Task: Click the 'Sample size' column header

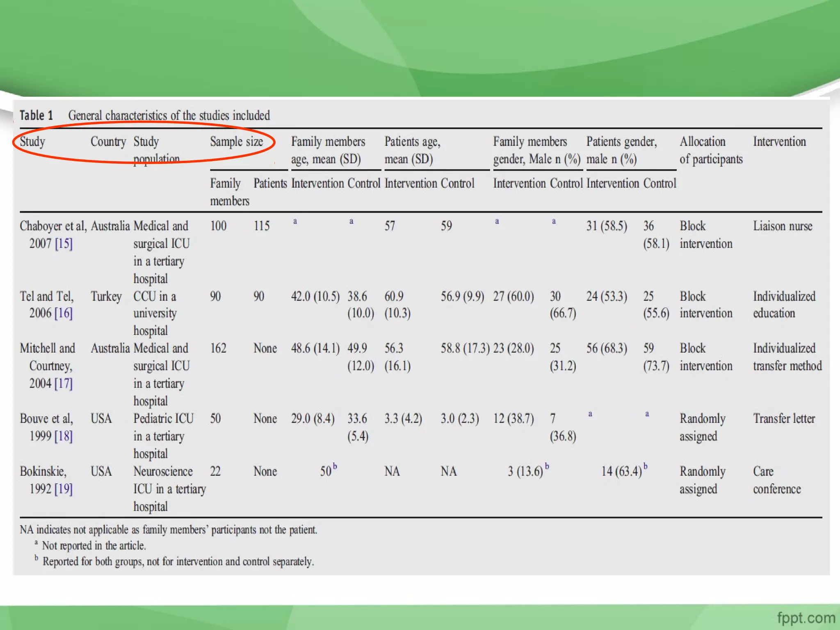Action: click(236, 142)
